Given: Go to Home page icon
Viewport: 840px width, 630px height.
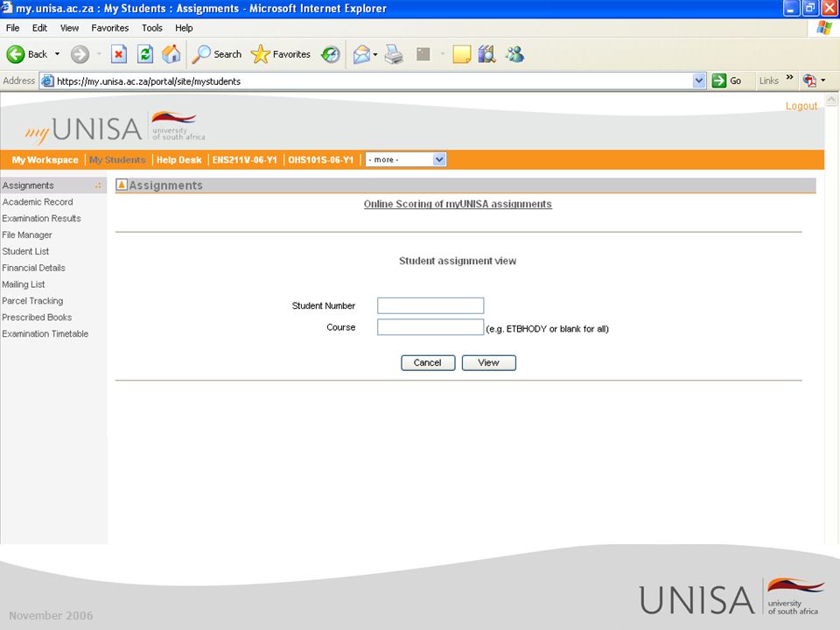Looking at the screenshot, I should [171, 54].
